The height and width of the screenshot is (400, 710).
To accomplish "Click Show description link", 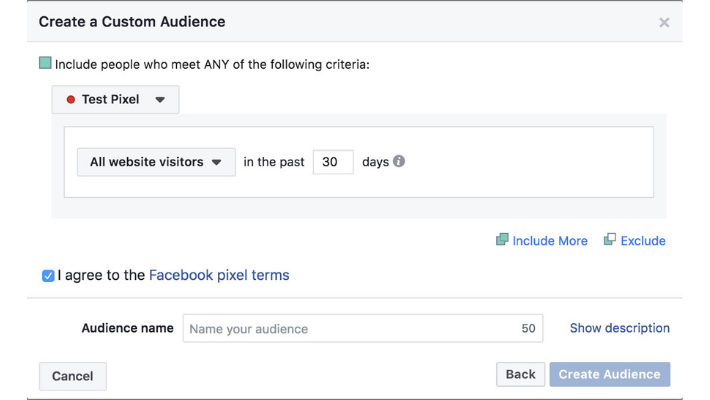I will pos(619,328).
